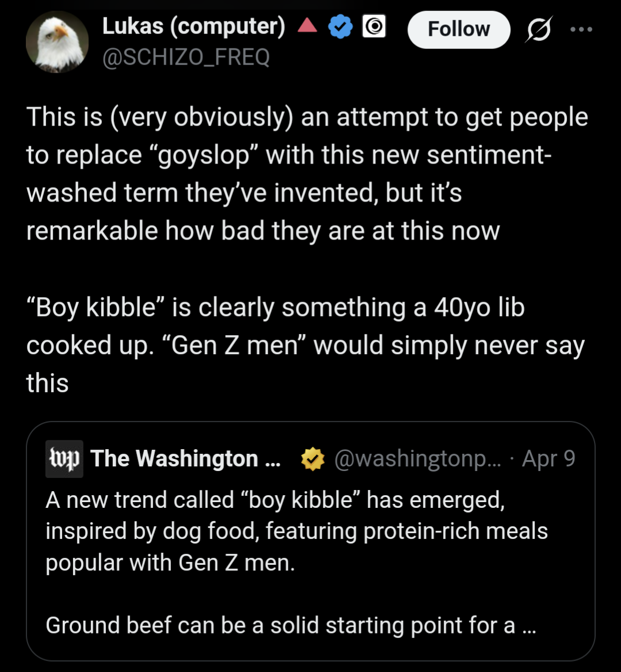The height and width of the screenshot is (672, 621).
Task: Open the @washingtonp... handle
Action: (417, 459)
